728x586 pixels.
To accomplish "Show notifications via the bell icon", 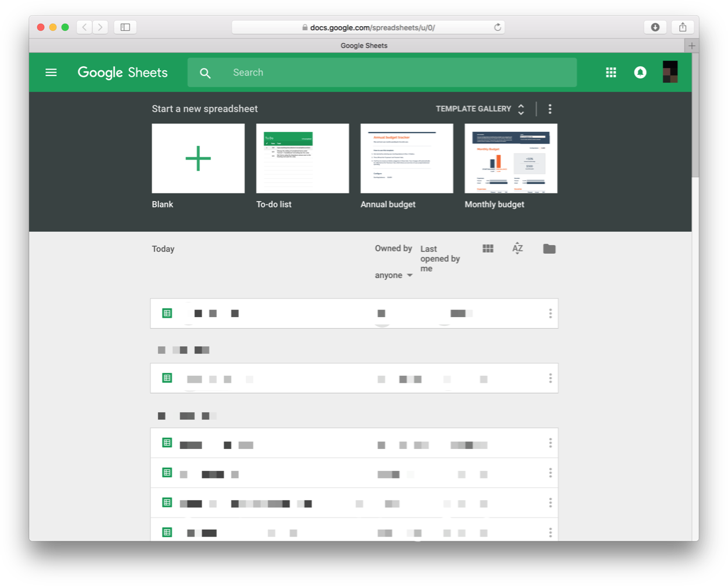I will click(x=640, y=73).
